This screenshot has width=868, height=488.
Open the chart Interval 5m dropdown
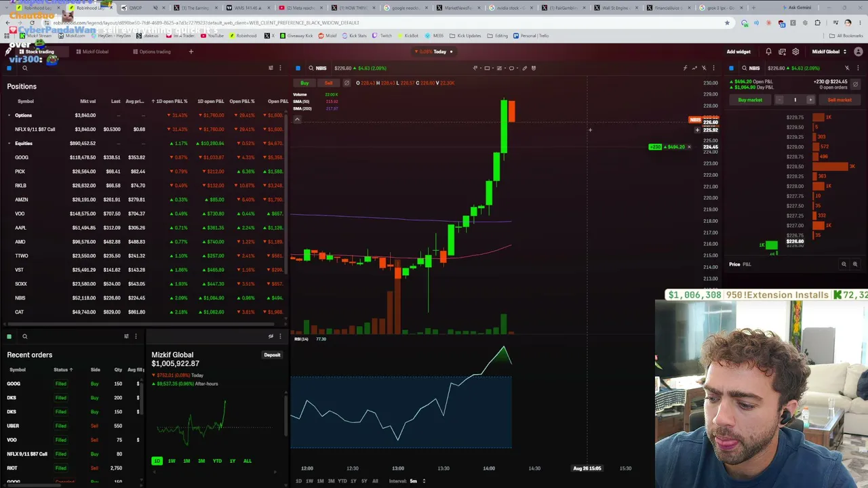pyautogui.click(x=408, y=481)
